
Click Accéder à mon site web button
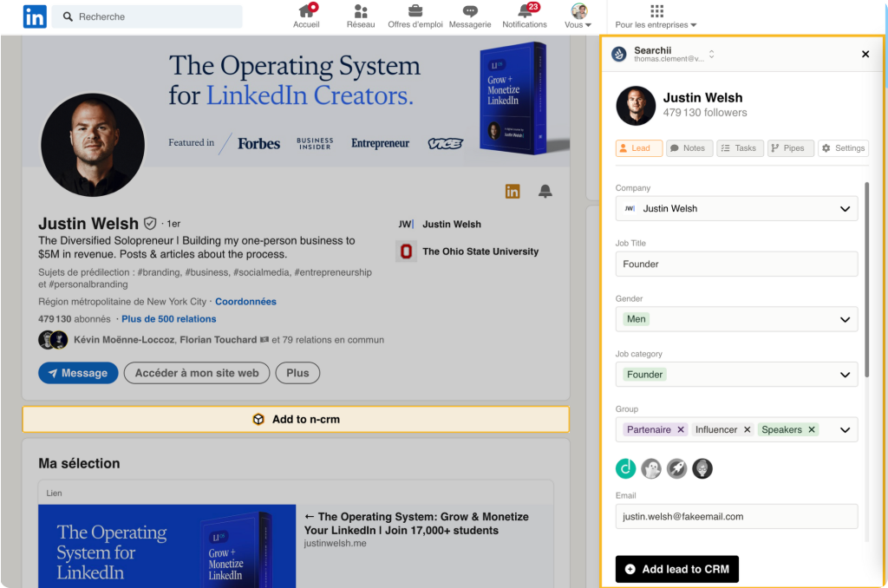click(x=197, y=373)
